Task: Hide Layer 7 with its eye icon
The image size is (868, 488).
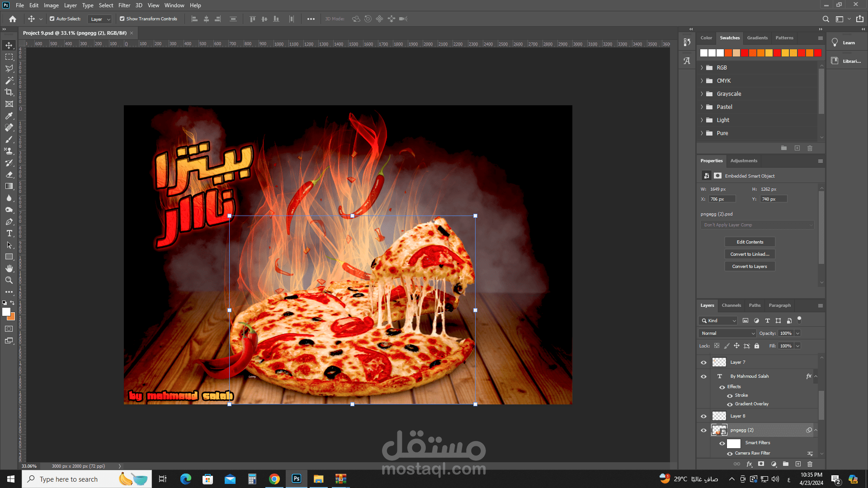Action: pyautogui.click(x=703, y=362)
